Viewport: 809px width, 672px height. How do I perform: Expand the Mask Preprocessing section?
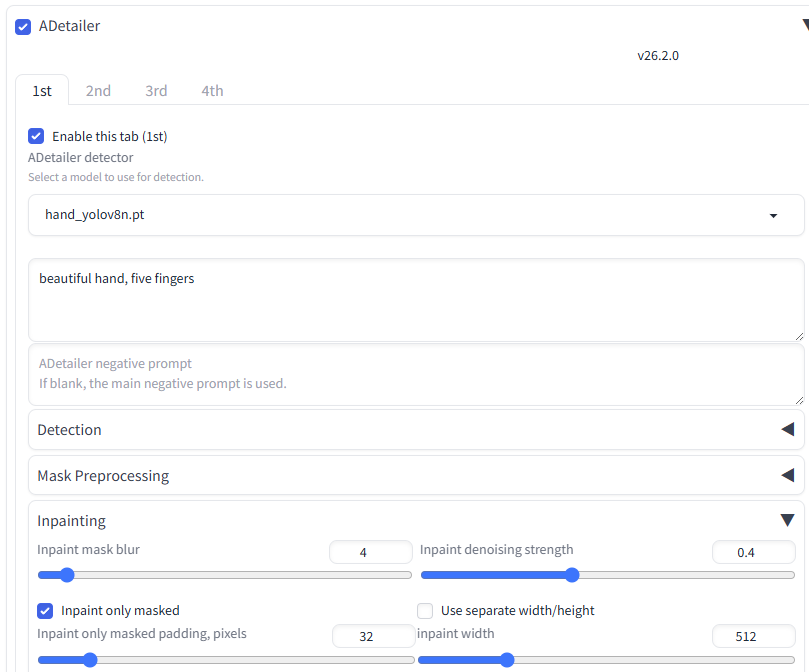point(416,475)
